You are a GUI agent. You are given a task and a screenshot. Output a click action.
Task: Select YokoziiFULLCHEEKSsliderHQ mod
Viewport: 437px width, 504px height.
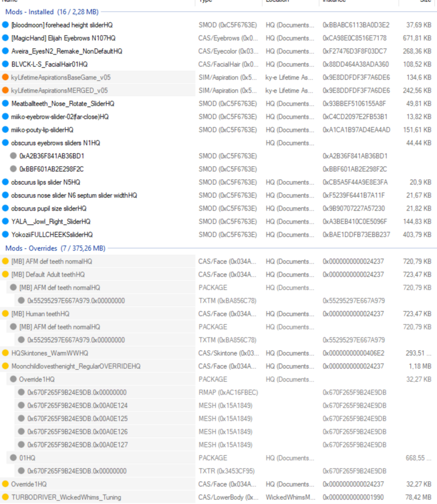point(52,235)
